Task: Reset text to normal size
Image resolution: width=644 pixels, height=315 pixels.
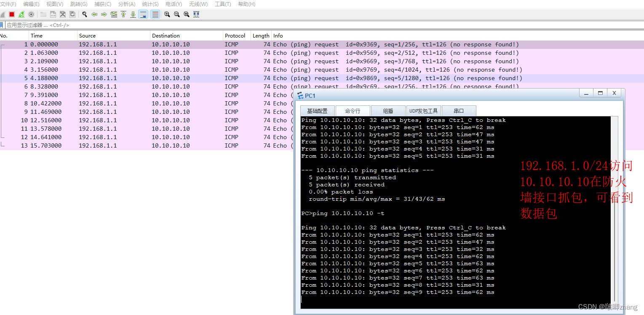Action: click(187, 14)
